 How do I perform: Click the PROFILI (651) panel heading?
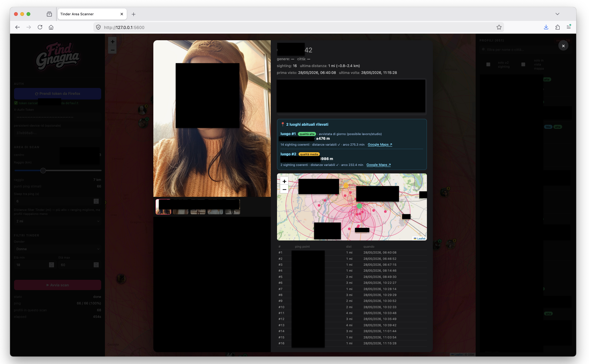[492, 41]
